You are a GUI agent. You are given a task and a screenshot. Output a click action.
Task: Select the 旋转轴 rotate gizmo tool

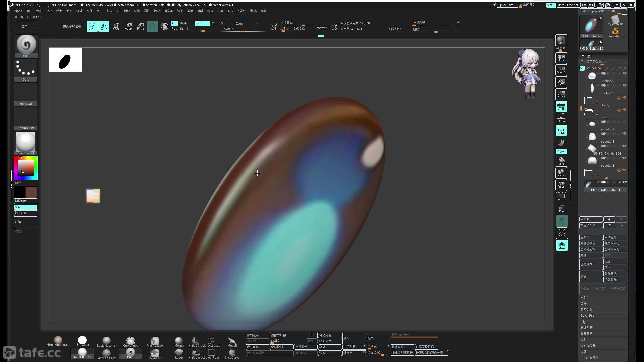click(140, 26)
